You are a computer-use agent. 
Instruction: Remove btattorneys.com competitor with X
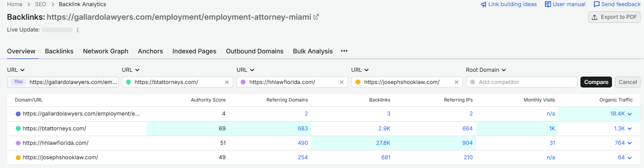tap(227, 82)
